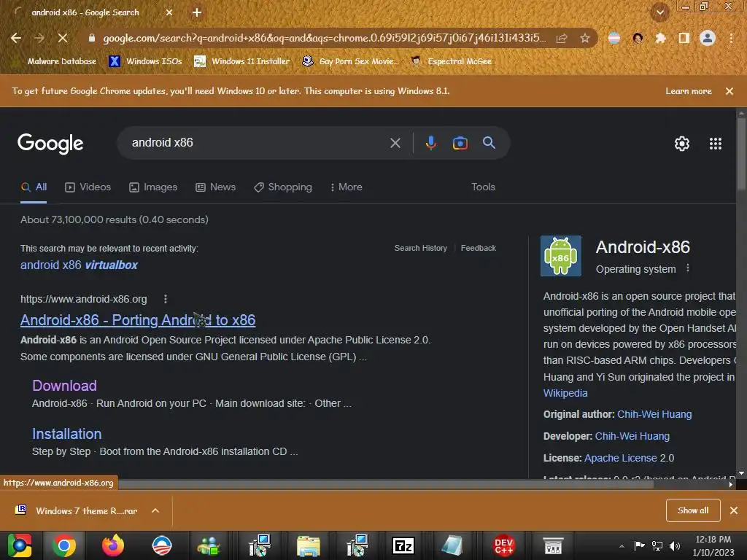Click into the android x86 search box
Viewport: 747px width, 560px height.
pyautogui.click(x=258, y=143)
